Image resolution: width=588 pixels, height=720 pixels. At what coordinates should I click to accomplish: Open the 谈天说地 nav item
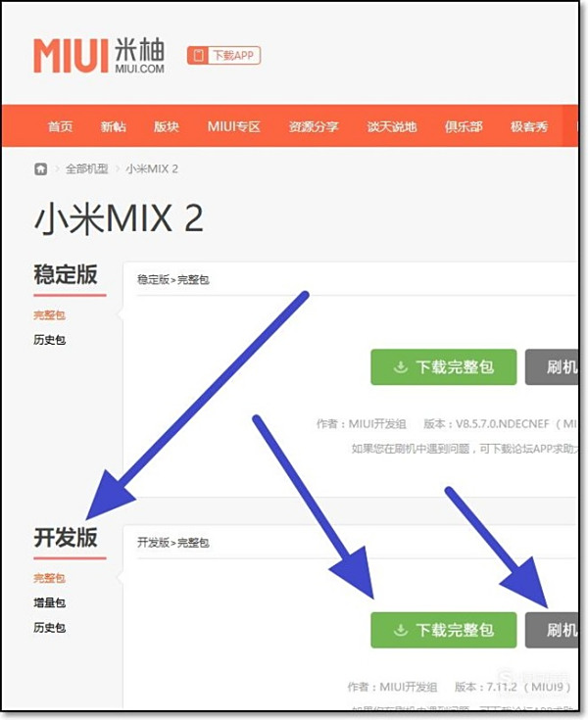(391, 126)
